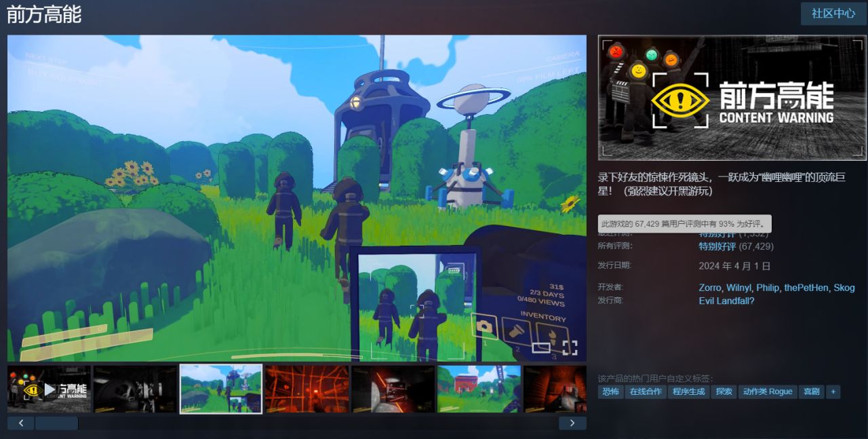This screenshot has width=868, height=439.
Task: Open developer thePetHen link
Action: coord(806,288)
